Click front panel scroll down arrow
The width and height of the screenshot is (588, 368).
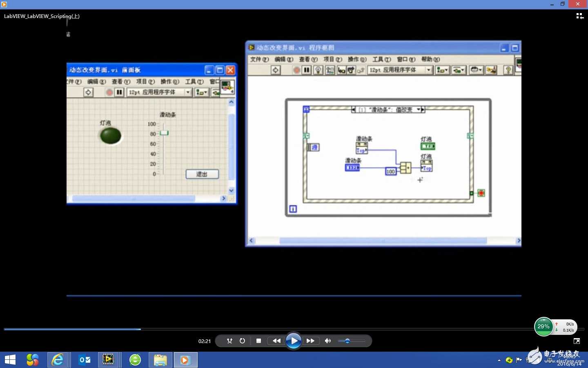tap(232, 190)
